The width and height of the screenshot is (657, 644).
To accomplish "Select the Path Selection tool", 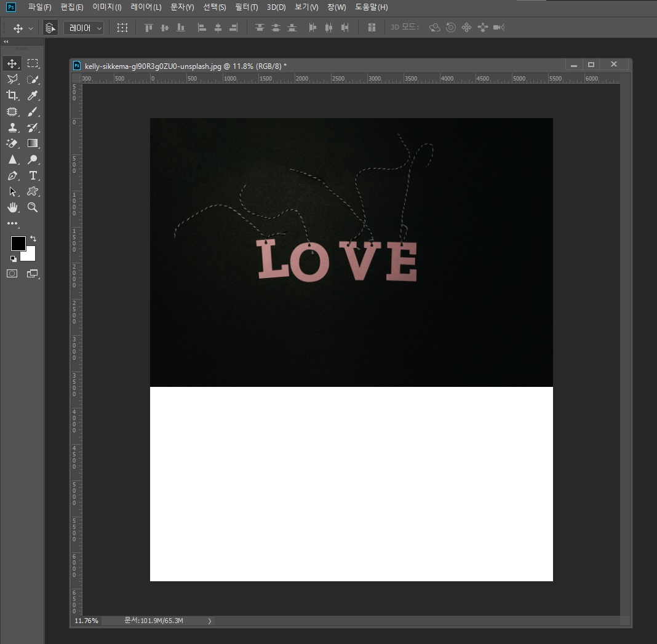I will coord(12,191).
